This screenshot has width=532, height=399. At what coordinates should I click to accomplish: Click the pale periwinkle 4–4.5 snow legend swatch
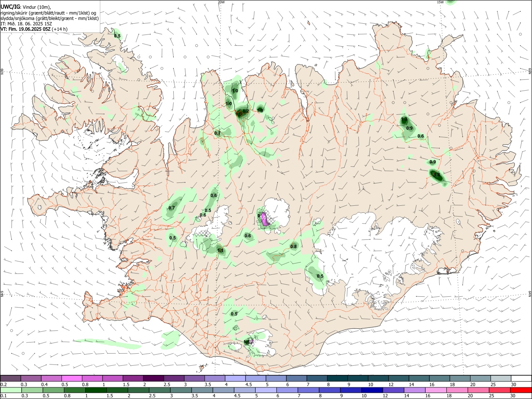click(235, 379)
